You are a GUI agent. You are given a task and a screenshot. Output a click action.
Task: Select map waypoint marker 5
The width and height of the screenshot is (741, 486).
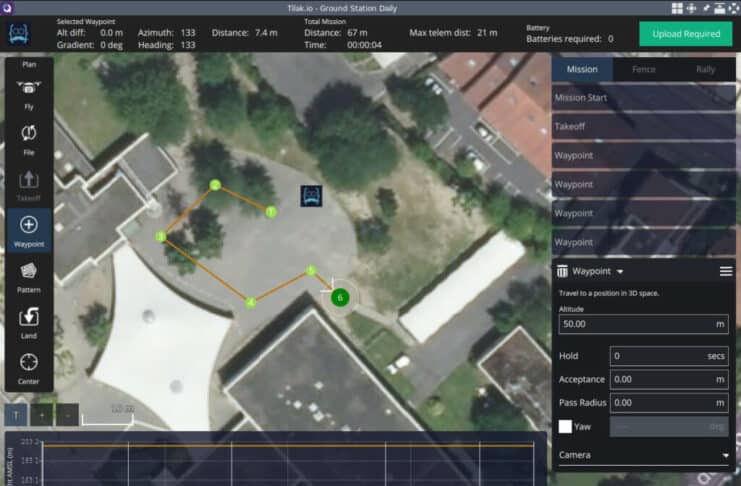click(x=311, y=270)
